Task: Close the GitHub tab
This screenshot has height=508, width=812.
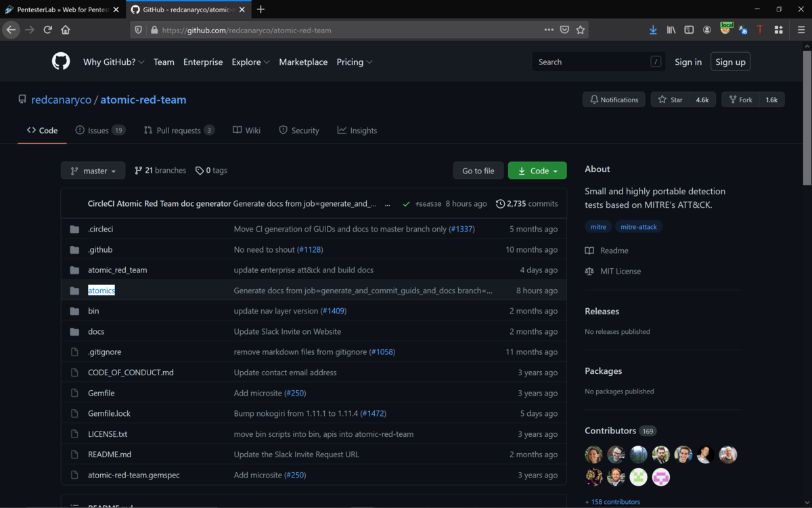Action: 242,9
